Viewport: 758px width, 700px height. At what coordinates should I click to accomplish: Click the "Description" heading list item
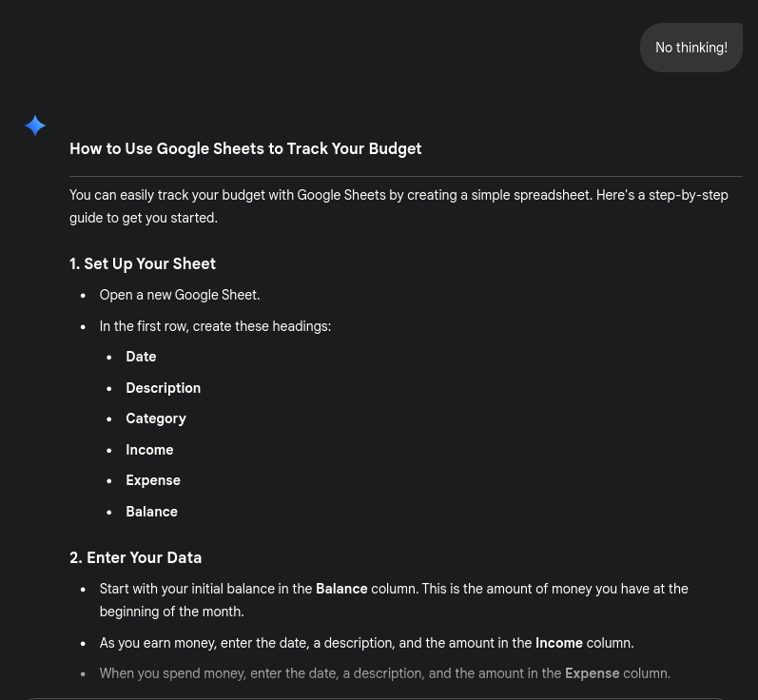[x=163, y=388]
